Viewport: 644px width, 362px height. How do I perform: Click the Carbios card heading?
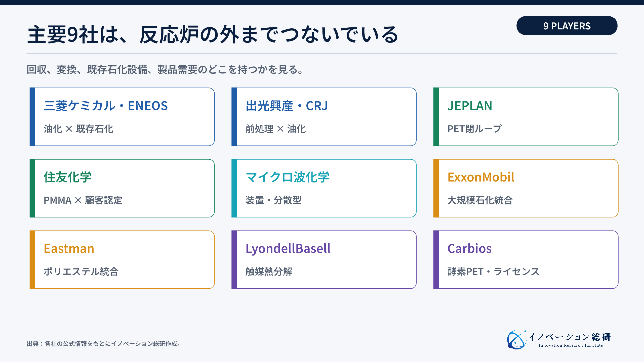(x=469, y=248)
